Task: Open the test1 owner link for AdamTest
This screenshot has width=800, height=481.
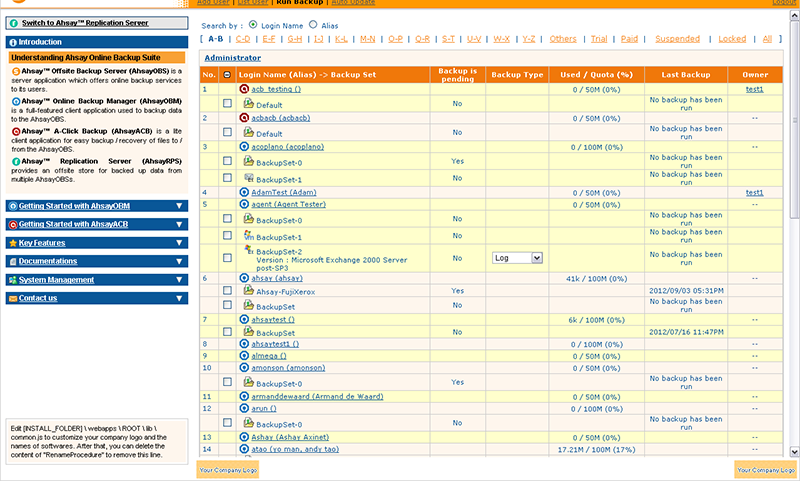Action: 755,193
